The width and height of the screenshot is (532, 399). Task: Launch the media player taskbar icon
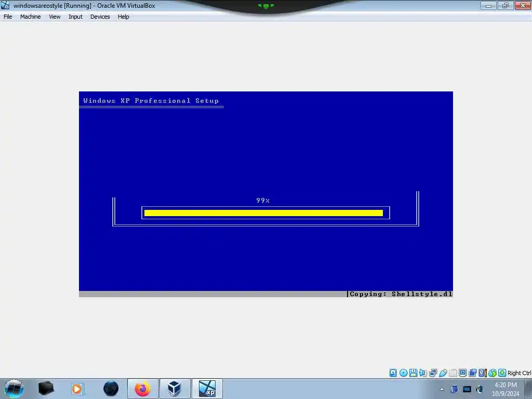tap(77, 389)
